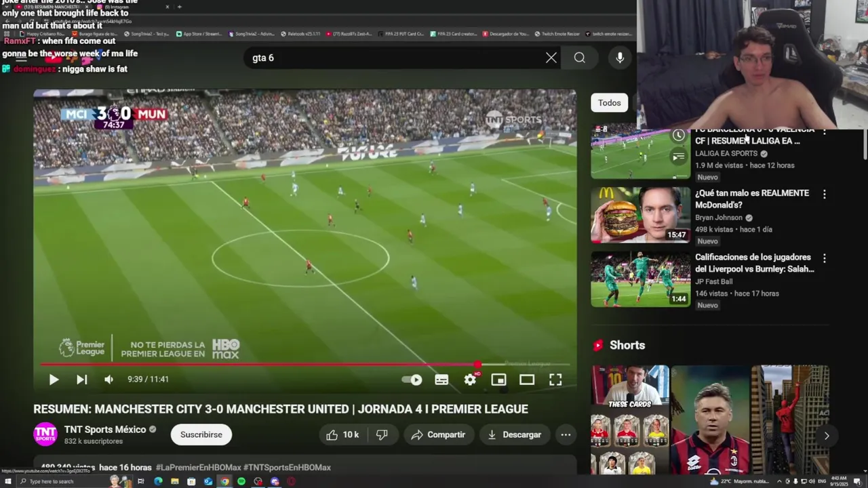Click the Shorts section heading
The width and height of the screenshot is (868, 488).
627,345
